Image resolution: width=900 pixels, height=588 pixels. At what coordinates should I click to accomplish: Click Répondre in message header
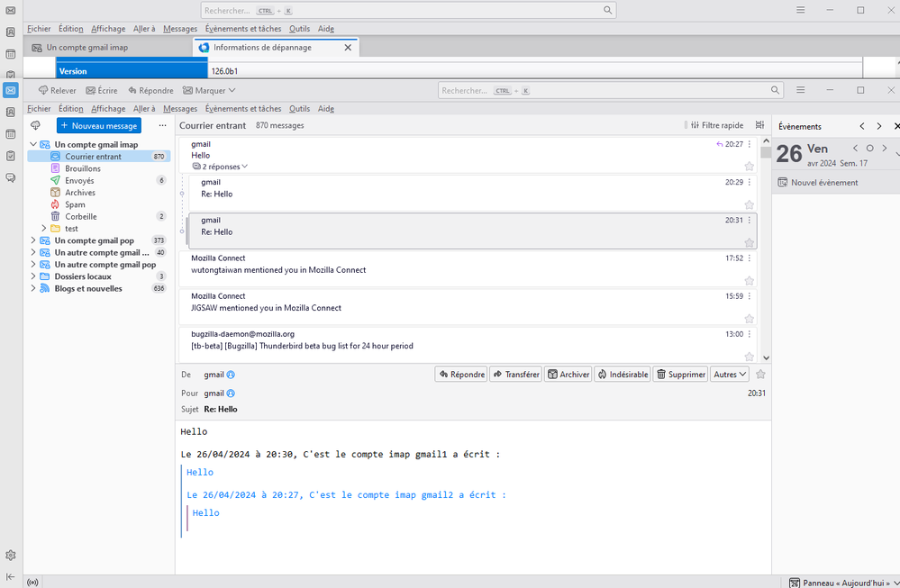[461, 375]
